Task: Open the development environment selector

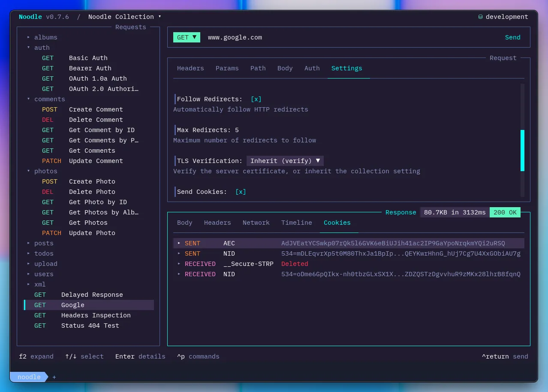Action: [x=503, y=17]
